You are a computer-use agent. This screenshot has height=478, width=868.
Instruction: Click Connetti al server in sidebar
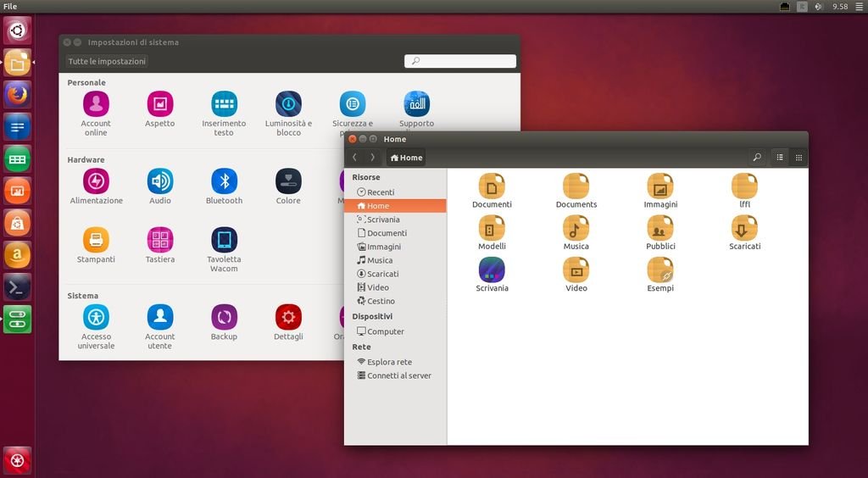pyautogui.click(x=398, y=375)
